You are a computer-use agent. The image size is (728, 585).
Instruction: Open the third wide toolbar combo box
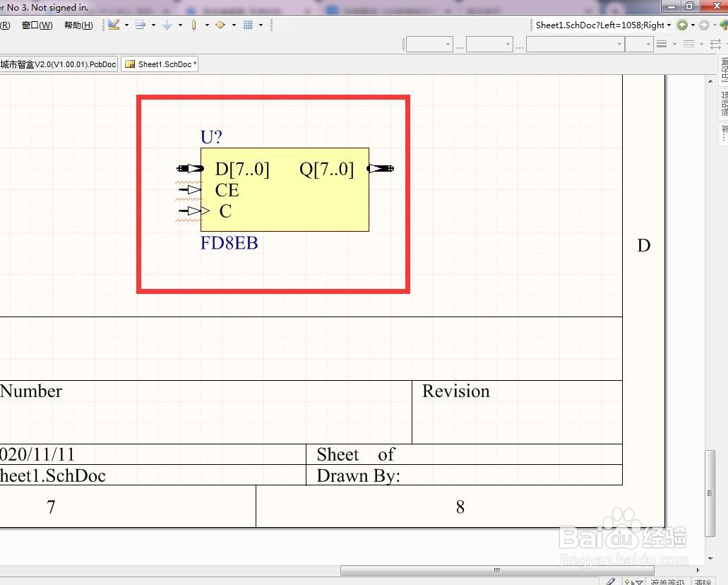tap(575, 44)
